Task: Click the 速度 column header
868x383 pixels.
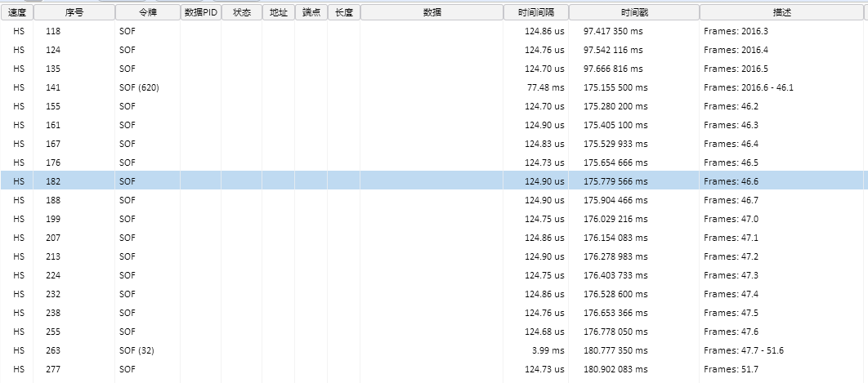Action: point(17,12)
